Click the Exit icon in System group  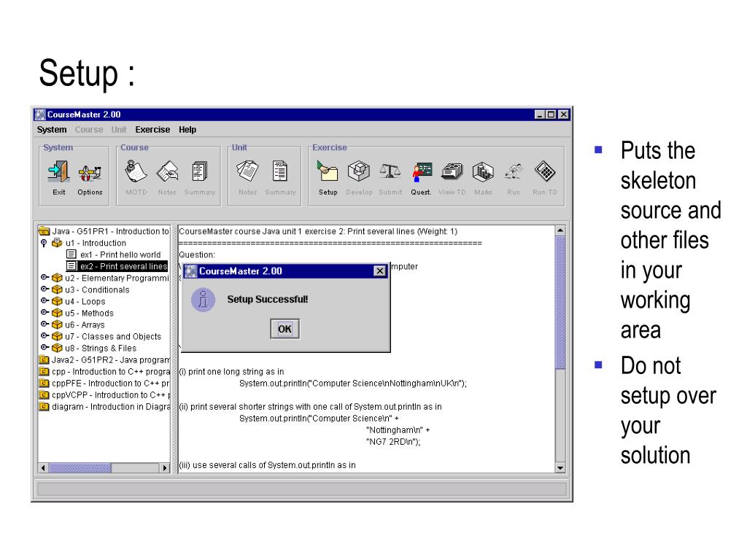click(58, 171)
